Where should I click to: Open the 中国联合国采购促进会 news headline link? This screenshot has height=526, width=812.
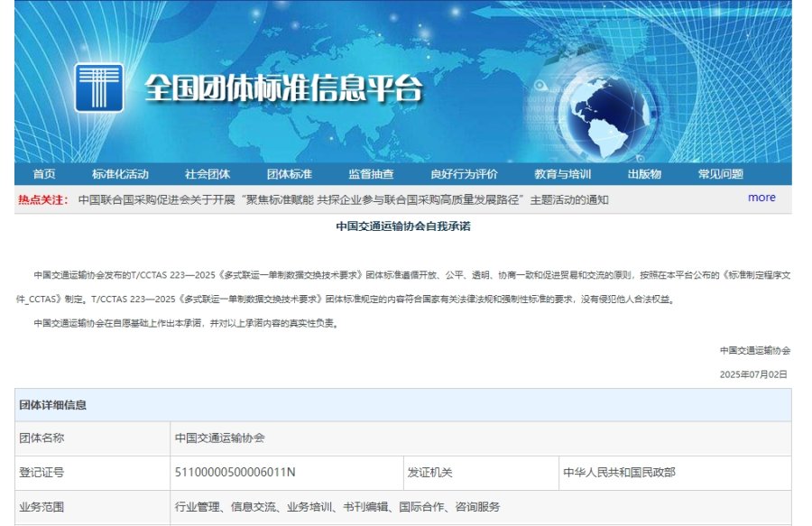(x=344, y=199)
